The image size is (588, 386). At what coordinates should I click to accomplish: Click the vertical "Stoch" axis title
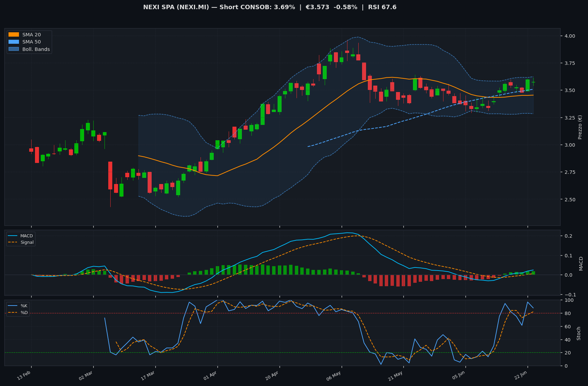click(x=578, y=333)
